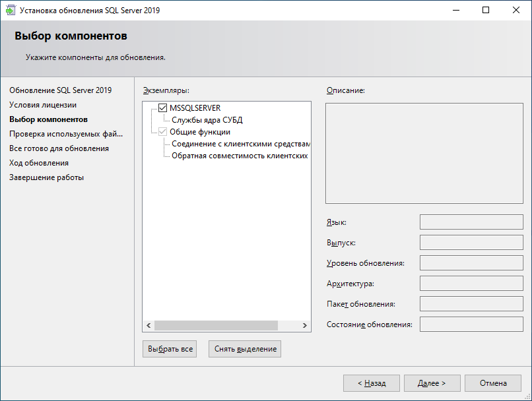Go back with the Назад button

[x=372, y=383]
